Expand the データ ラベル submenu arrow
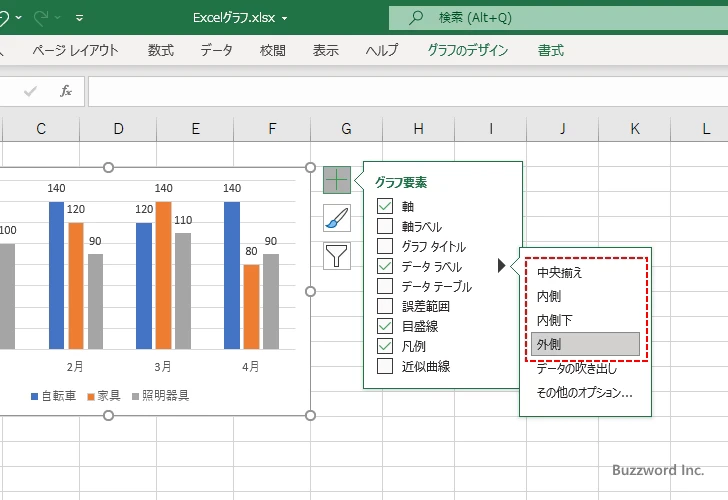Screen dimensions: 728x500 [x=501, y=266]
